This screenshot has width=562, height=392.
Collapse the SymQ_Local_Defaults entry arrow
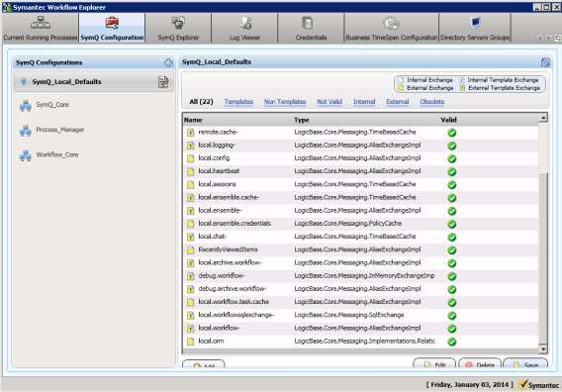tap(24, 82)
